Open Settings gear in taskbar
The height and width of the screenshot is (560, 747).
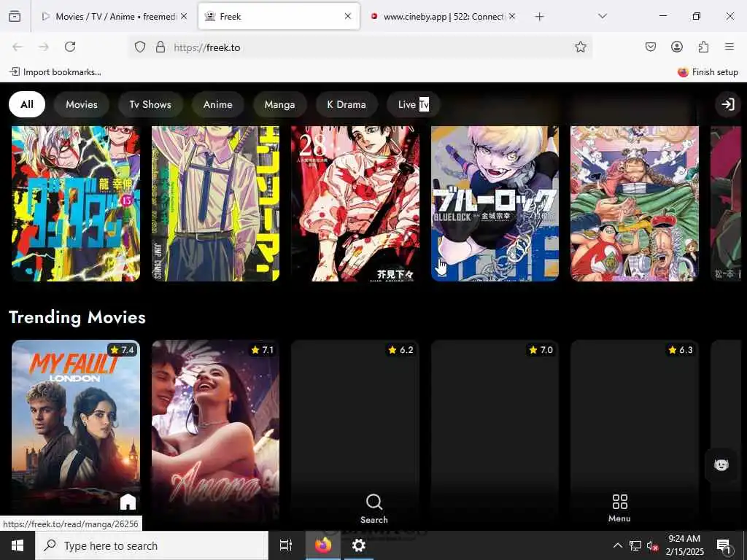coord(358,545)
